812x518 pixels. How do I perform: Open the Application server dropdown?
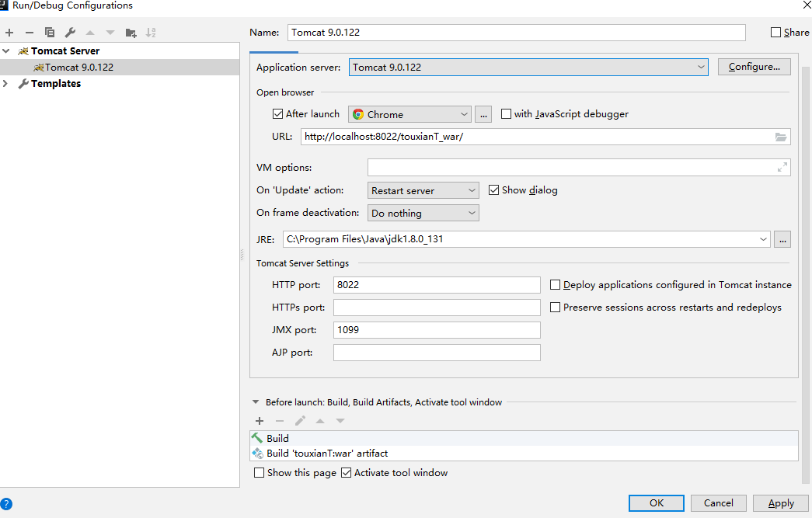coord(528,68)
